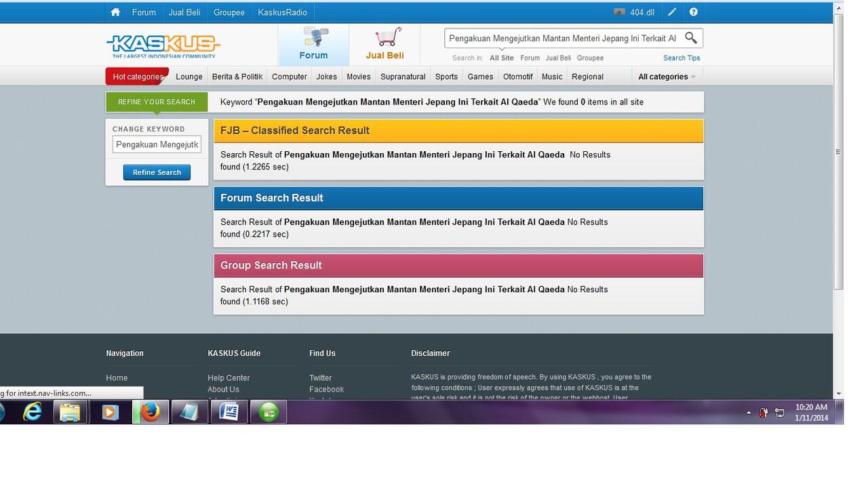Image resolution: width=868 pixels, height=488 pixels.
Task: Open the footer Facebook link
Action: [326, 390]
